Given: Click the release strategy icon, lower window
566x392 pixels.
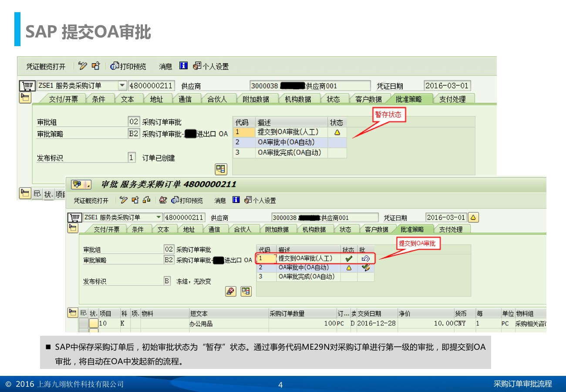Looking at the screenshot, I should click(246, 291).
